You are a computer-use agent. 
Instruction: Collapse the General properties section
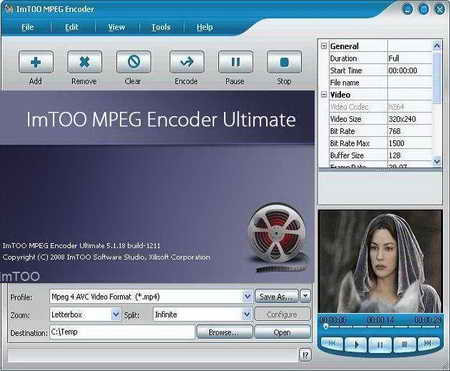pos(324,46)
